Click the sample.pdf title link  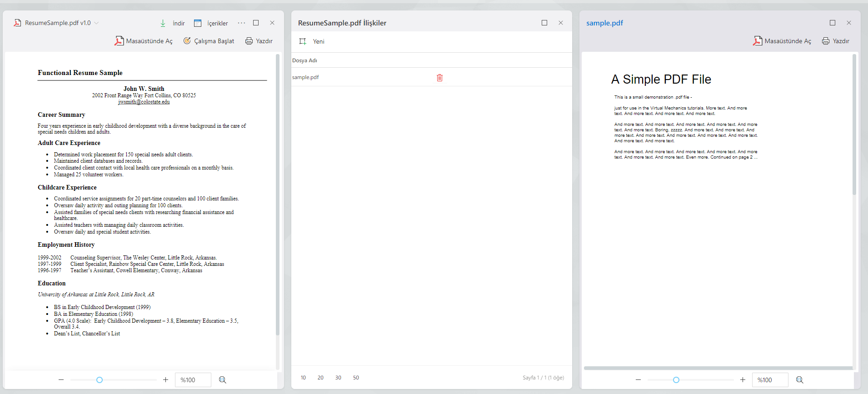tap(604, 23)
